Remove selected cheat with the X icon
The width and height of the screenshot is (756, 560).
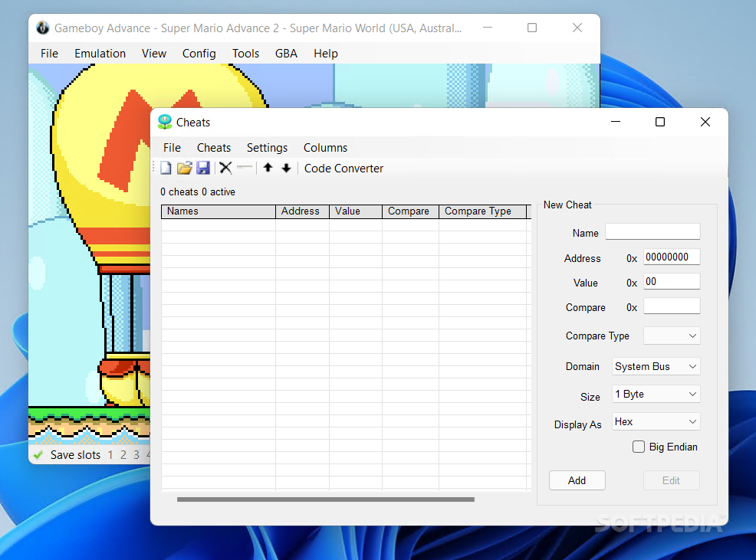pos(225,168)
